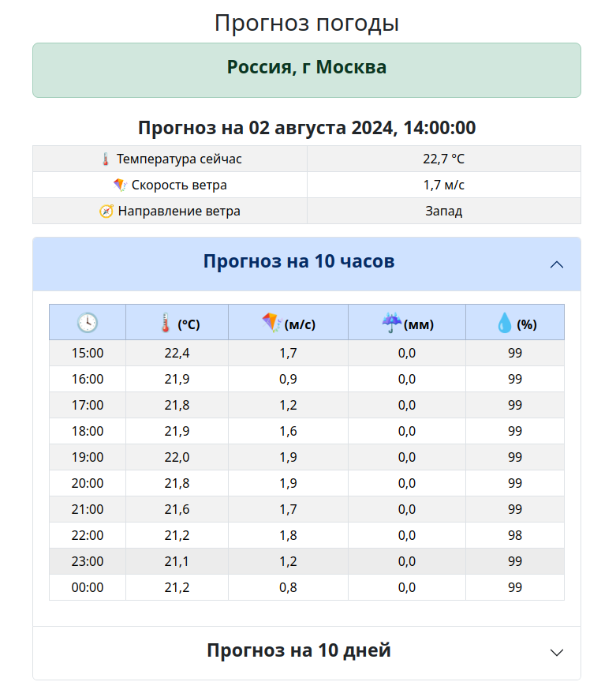Click the 20:00 time cell
The image size is (616, 693).
pos(88,484)
